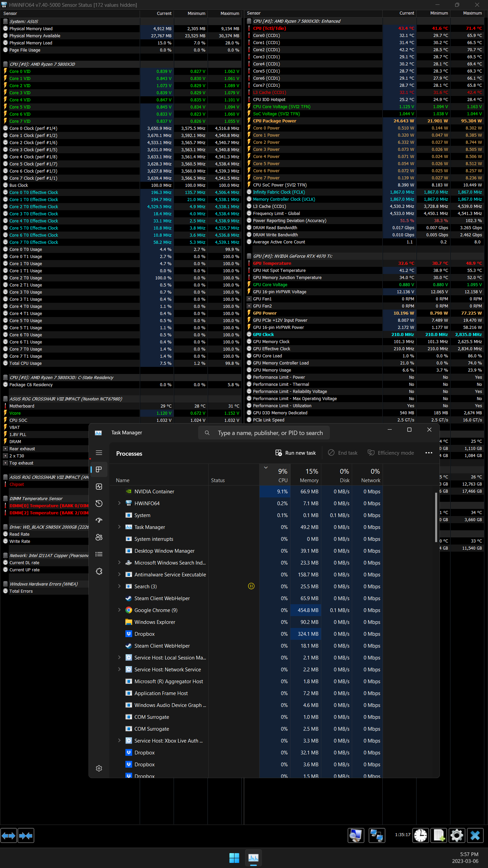
Task: Click HWiNFO expand columns arrows button
Action: click(8, 836)
